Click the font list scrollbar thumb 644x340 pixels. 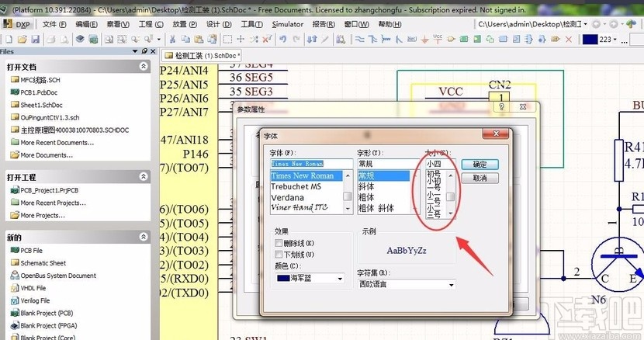[x=348, y=196]
